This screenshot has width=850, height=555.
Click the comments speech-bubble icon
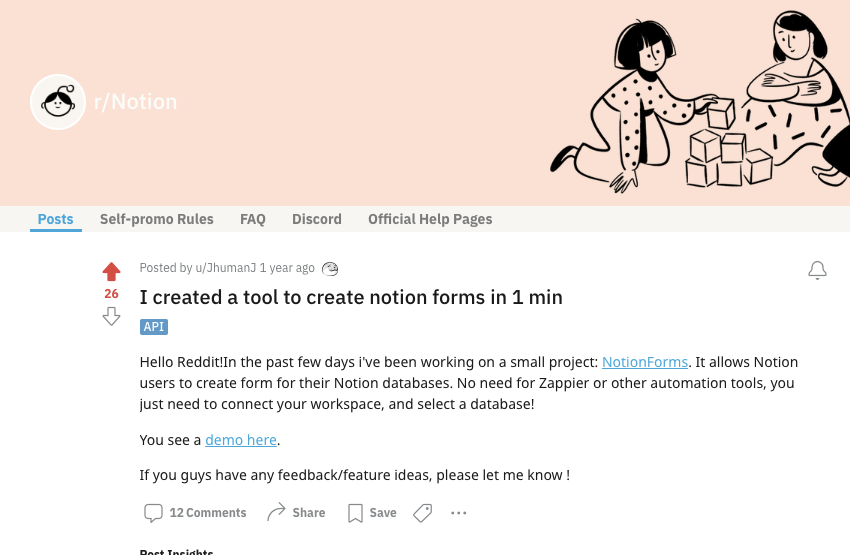click(153, 513)
